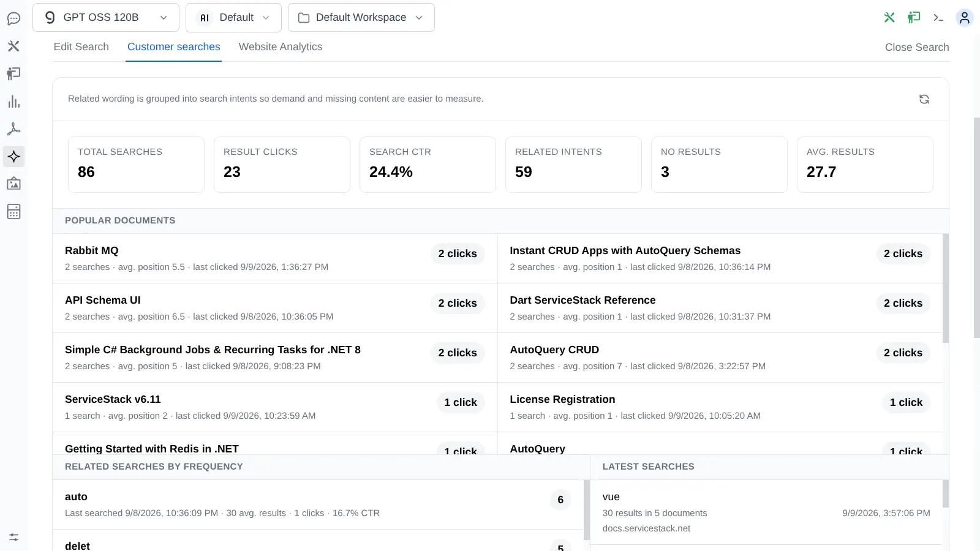Click Close Search
Screen dimensions: 980x551
point(917,47)
